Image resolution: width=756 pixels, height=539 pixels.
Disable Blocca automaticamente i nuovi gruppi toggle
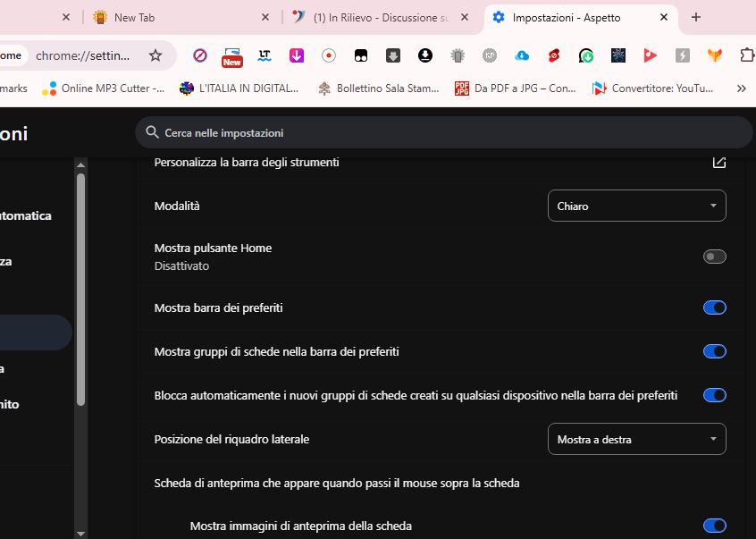[x=715, y=395]
